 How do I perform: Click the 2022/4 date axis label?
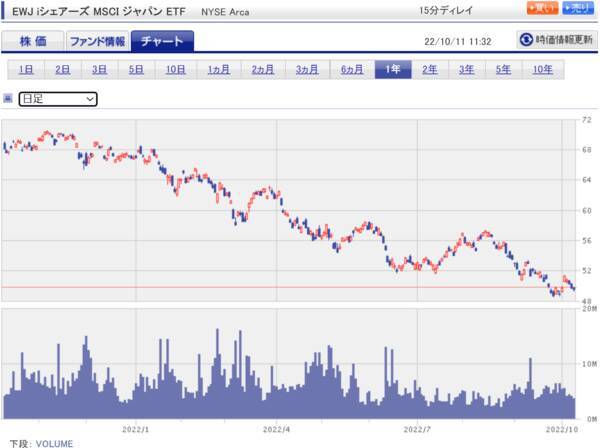276,430
